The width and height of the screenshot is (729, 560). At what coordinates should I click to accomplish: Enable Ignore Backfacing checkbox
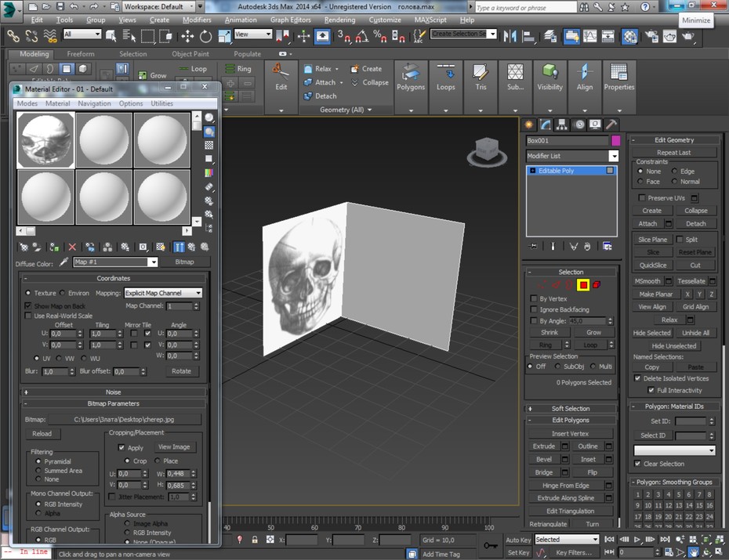click(x=534, y=309)
